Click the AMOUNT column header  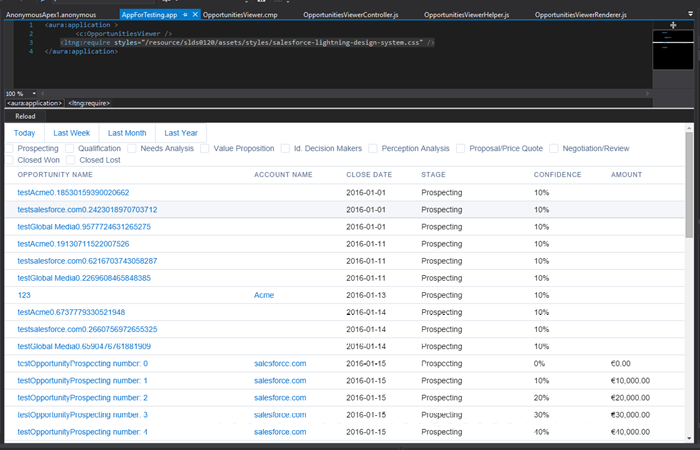[626, 175]
